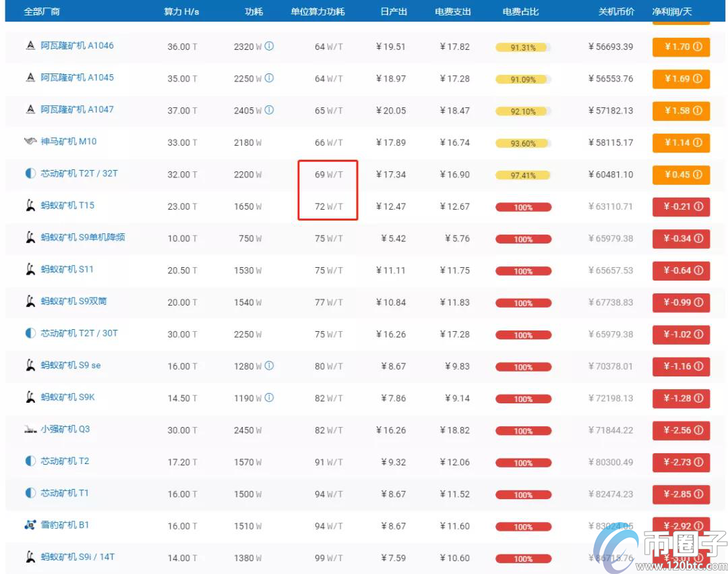This screenshot has height=574, width=728.
Task: Click the ¥-1.16 net loss button
Action: [x=681, y=366]
